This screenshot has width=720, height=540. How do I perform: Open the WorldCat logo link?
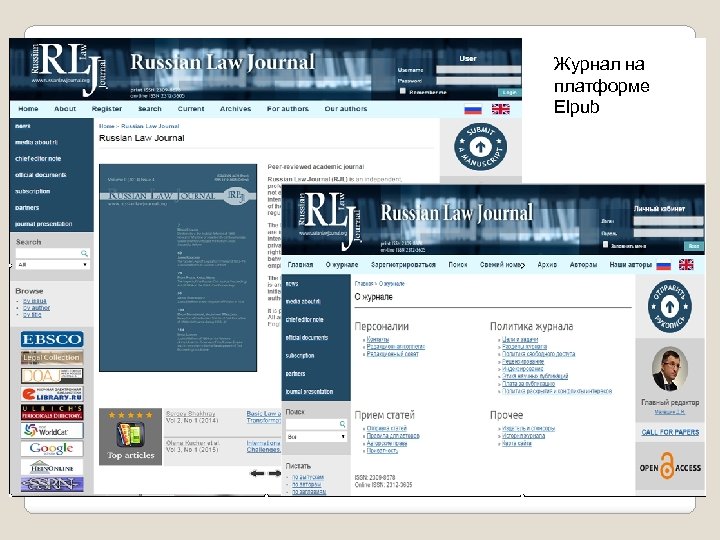52,431
